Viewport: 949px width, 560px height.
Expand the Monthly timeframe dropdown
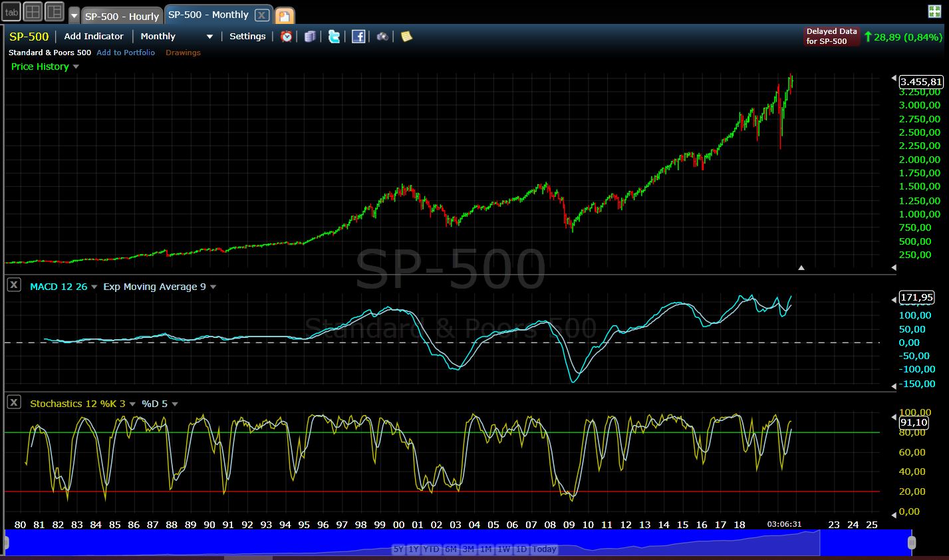[209, 37]
